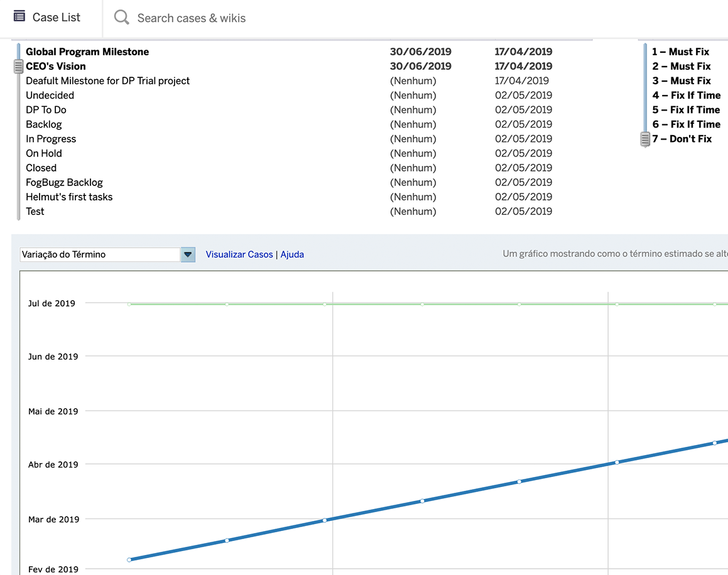Select the FogBugz Backlog milestone

tap(64, 182)
